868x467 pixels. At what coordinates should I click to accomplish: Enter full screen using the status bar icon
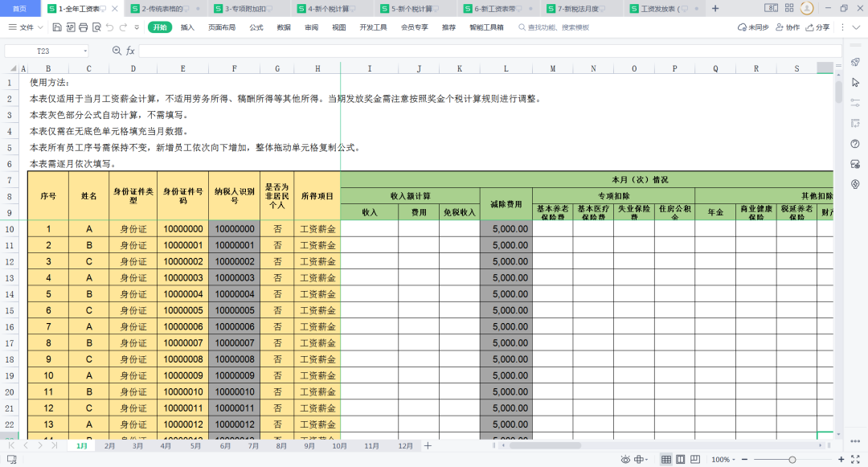tap(855, 459)
